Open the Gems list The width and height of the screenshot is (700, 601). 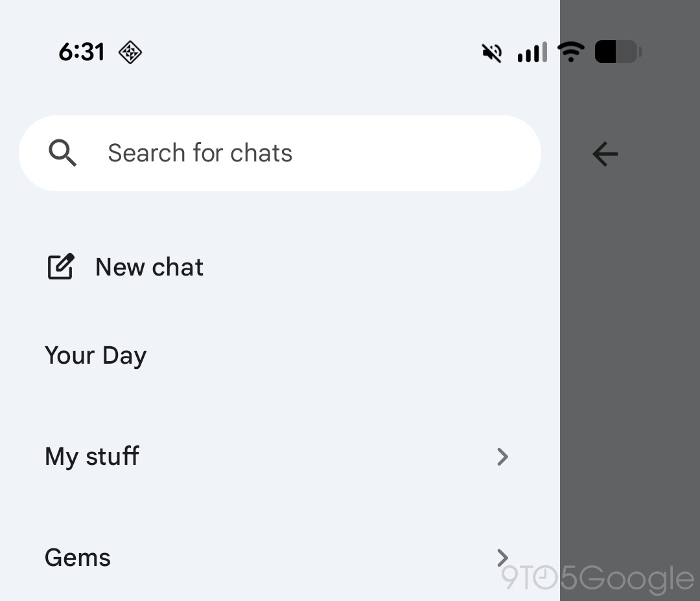[78, 558]
